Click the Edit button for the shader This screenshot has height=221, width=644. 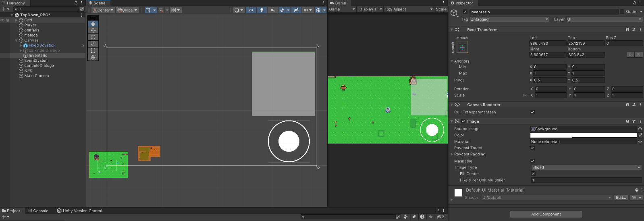[621, 198]
